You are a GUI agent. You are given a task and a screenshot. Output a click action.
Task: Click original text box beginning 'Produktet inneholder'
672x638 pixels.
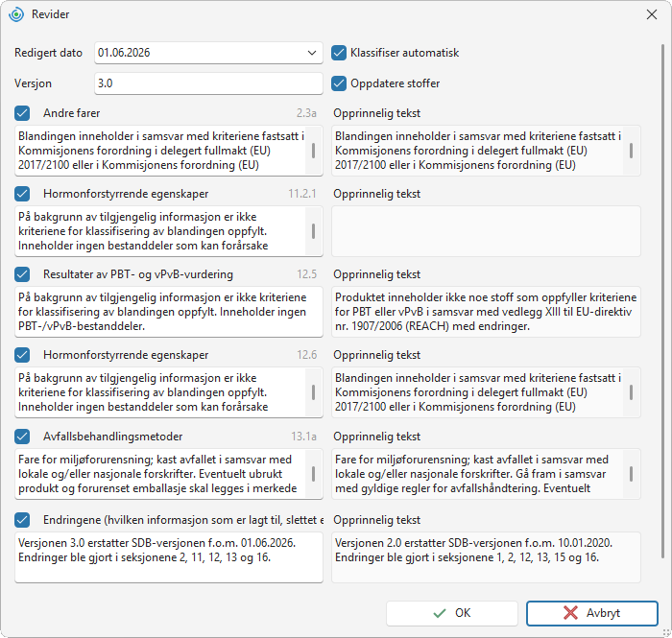pos(486,312)
